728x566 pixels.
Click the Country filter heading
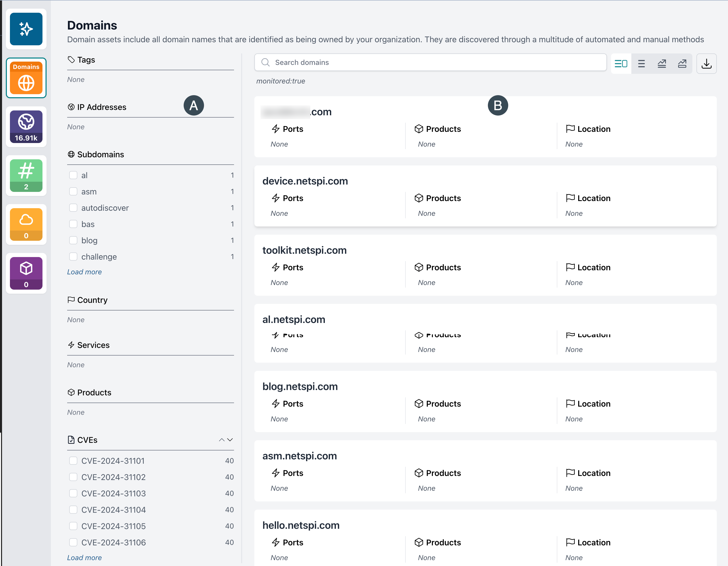92,300
